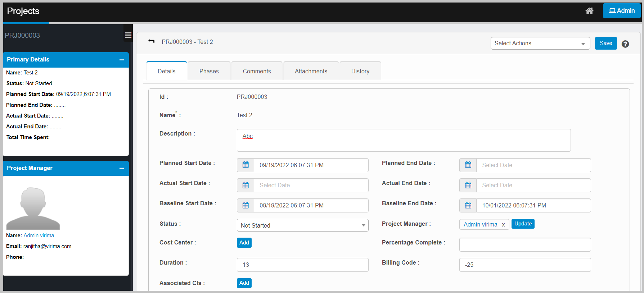Open calendar for Planned End Date
644x293 pixels.
point(468,165)
